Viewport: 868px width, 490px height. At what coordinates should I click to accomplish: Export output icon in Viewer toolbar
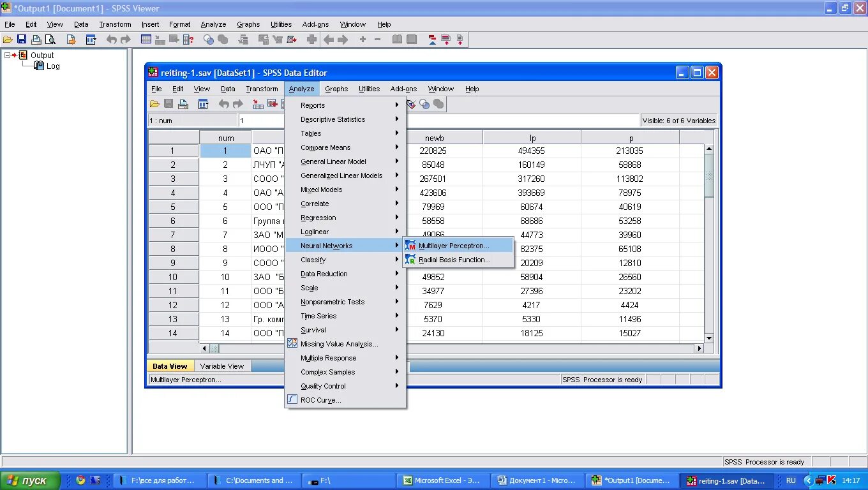[71, 40]
